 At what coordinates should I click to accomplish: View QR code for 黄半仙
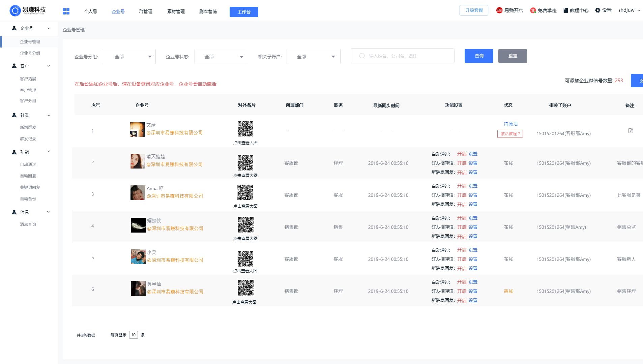pyautogui.click(x=246, y=288)
